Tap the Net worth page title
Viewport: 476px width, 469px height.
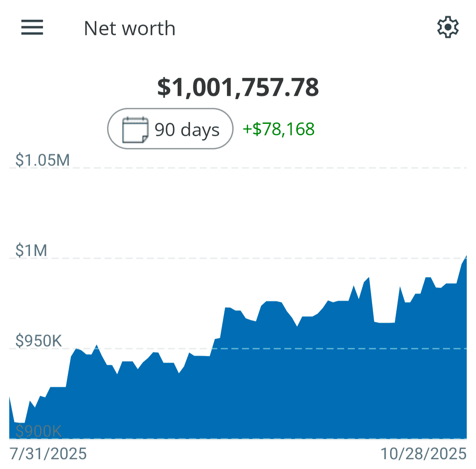point(130,29)
